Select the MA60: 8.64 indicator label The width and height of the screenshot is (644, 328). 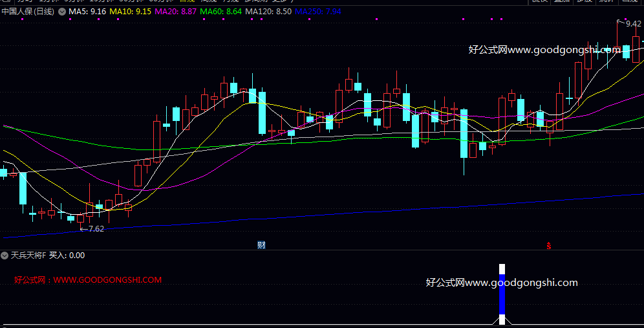pyautogui.click(x=220, y=12)
